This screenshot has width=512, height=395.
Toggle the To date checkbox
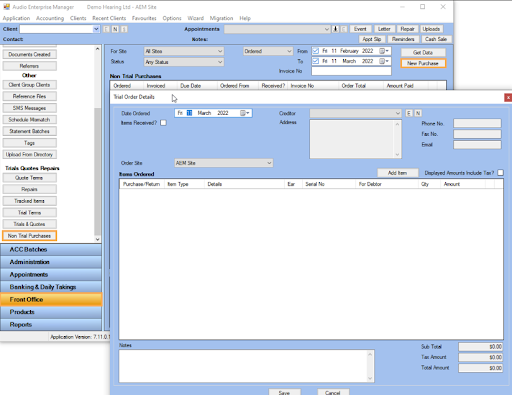(316, 61)
